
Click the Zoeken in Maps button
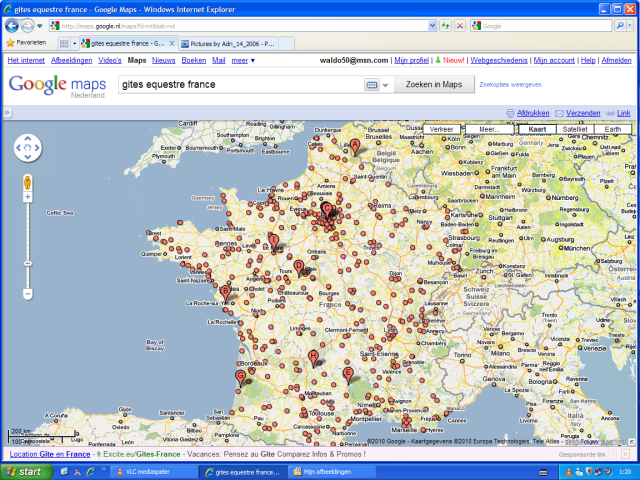click(x=434, y=84)
